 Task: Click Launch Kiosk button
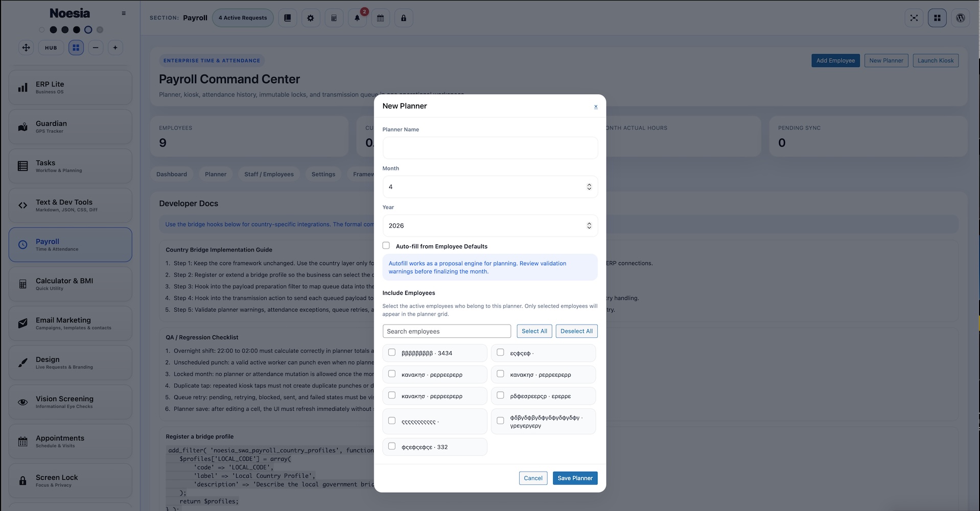coord(936,60)
